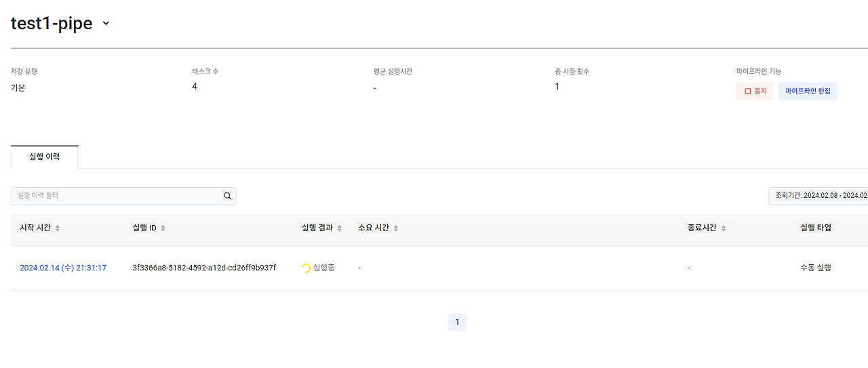Screen dimensions: 868x368
Task: Open the test1-pipe pipeline dropdown chevron
Action: 106,23
